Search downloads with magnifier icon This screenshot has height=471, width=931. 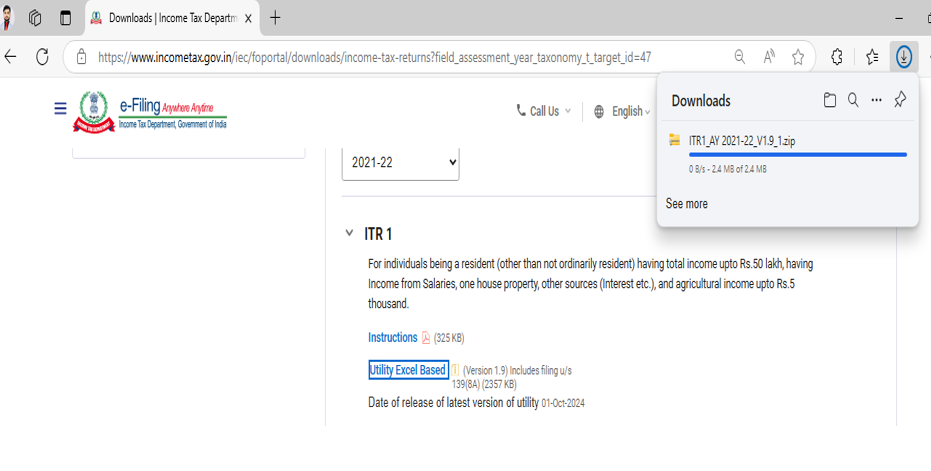point(853,100)
